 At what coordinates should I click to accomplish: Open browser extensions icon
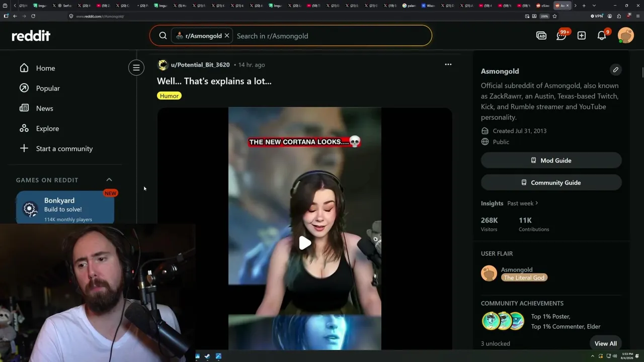point(619,16)
